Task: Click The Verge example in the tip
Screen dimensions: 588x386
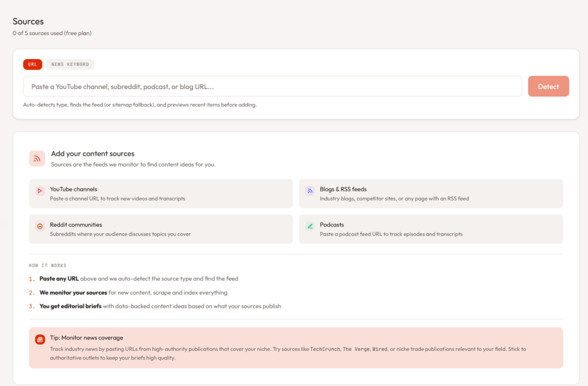Action: click(x=355, y=349)
